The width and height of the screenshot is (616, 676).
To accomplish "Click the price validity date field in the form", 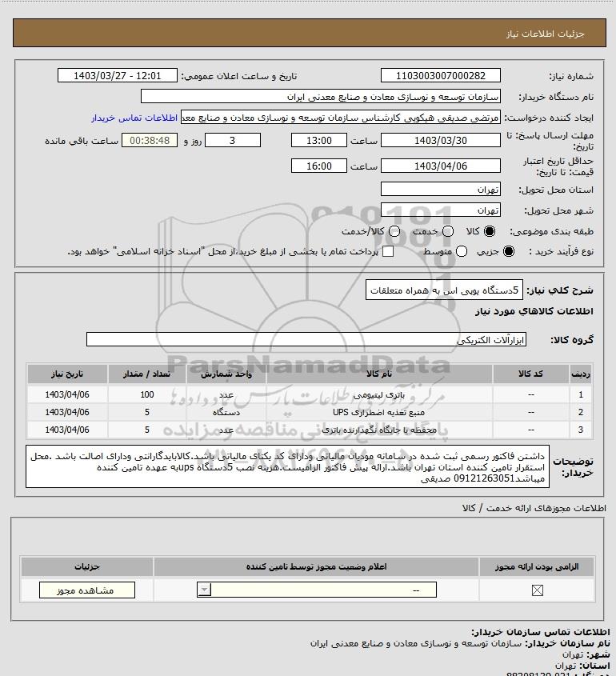I will point(441,166).
